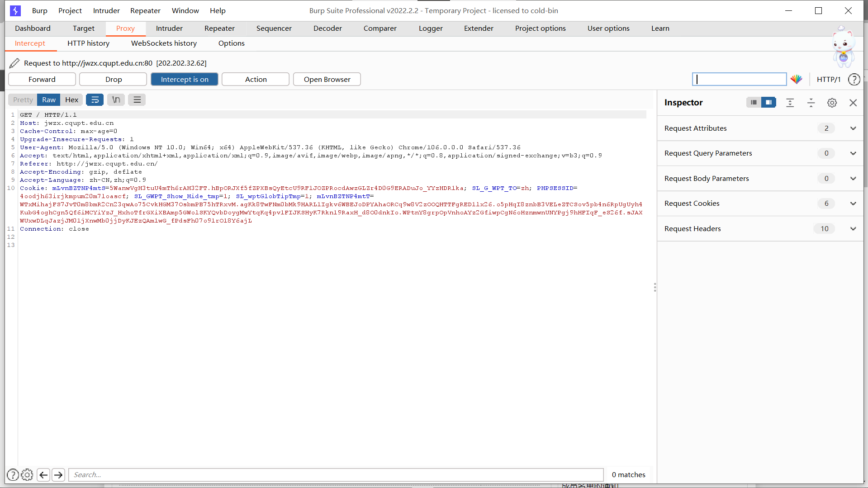868x488 pixels.
Task: Open the Learn tab
Action: tap(660, 28)
